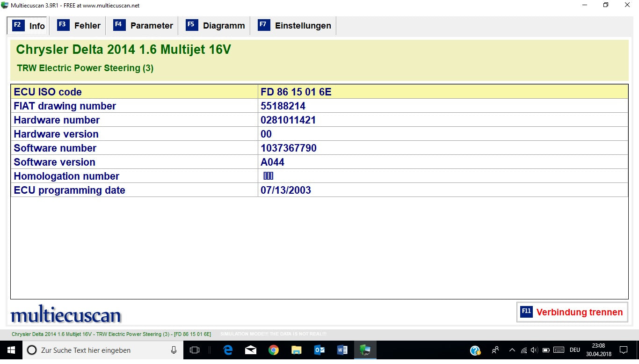Screen dimensions: 639x364
Task: Launch Microsoft Edge from the taskbar
Action: coord(228,350)
